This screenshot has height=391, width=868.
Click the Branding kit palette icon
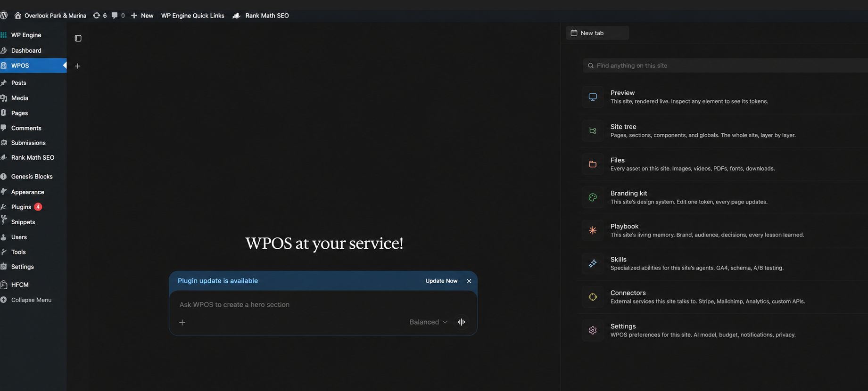tap(593, 197)
